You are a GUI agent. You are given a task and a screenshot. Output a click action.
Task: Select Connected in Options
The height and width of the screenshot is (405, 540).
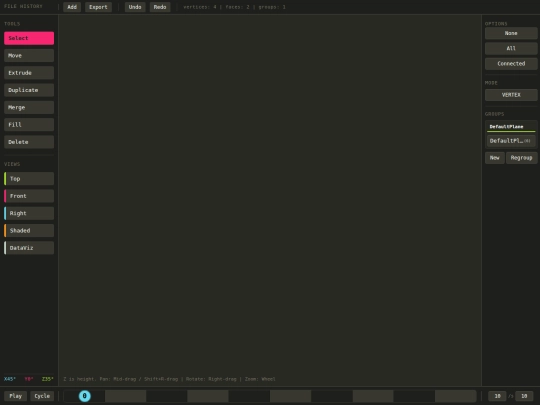(x=511, y=63)
